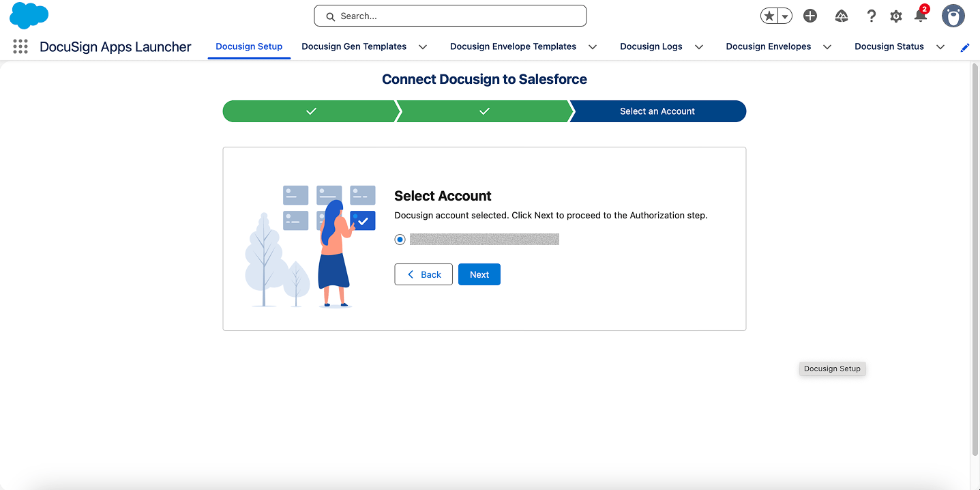Open the Docusign Logs tab
The height and width of the screenshot is (490, 980).
[651, 46]
